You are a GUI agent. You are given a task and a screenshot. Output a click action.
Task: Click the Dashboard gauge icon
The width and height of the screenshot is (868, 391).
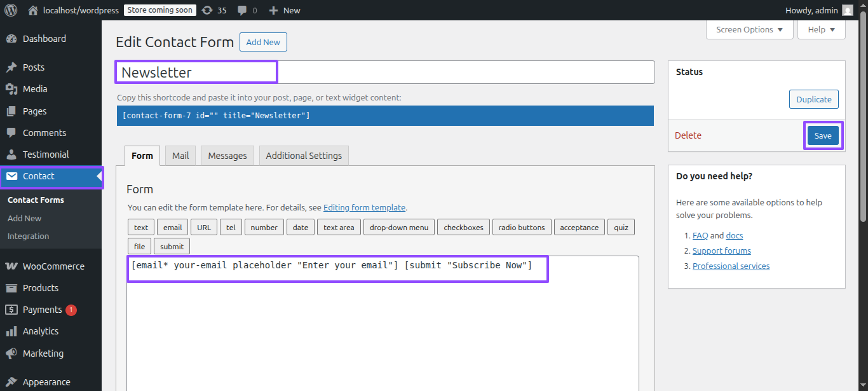click(x=11, y=39)
